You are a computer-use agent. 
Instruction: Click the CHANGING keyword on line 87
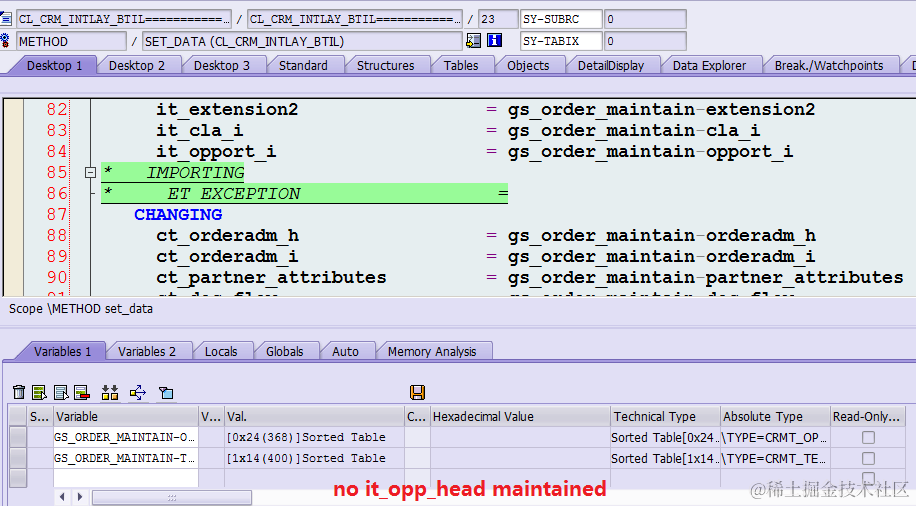click(178, 214)
